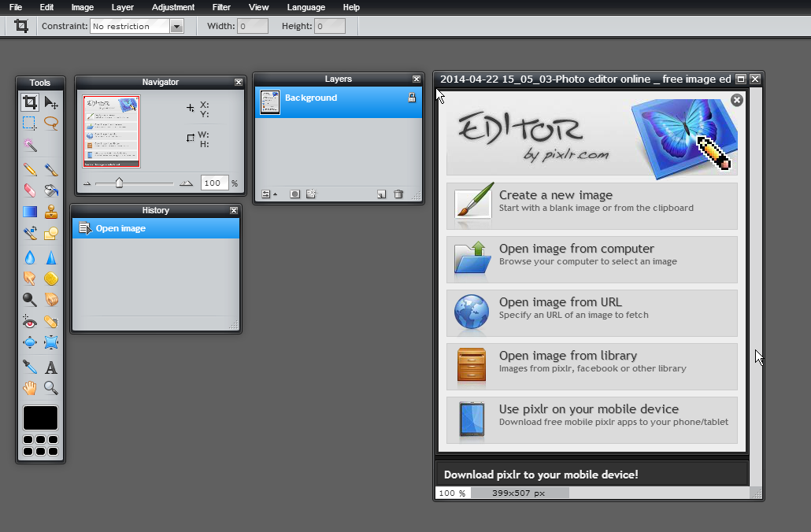Open the Filter menu

[221, 7]
